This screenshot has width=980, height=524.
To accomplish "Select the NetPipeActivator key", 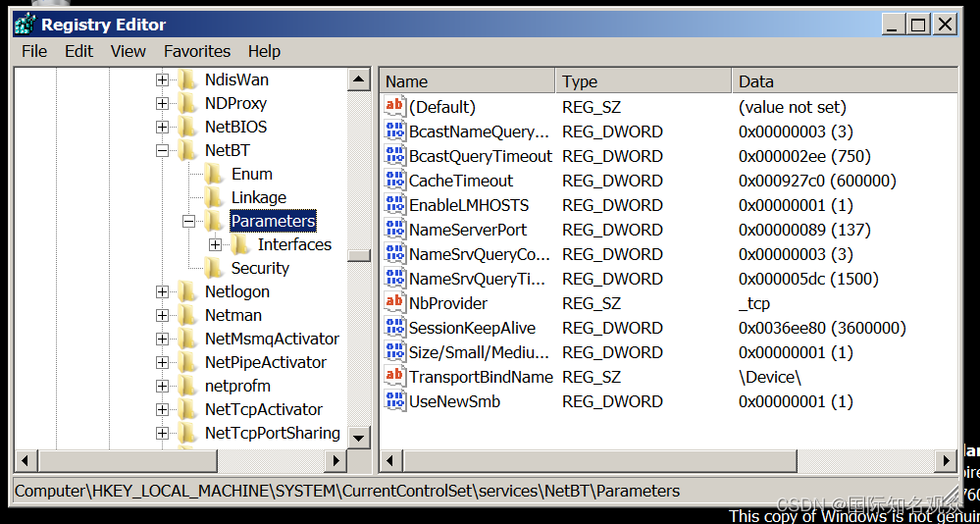I will (x=266, y=363).
